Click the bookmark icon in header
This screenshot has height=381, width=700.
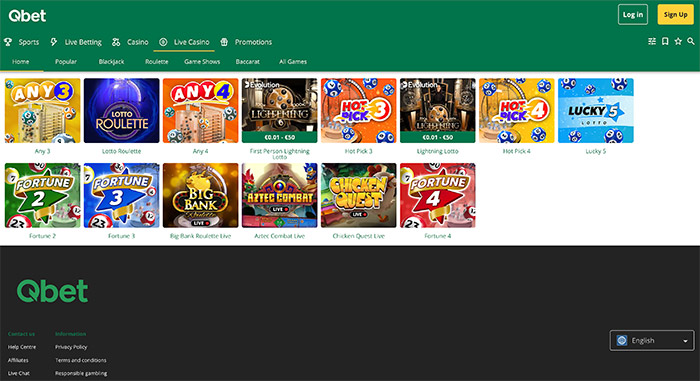coord(665,42)
